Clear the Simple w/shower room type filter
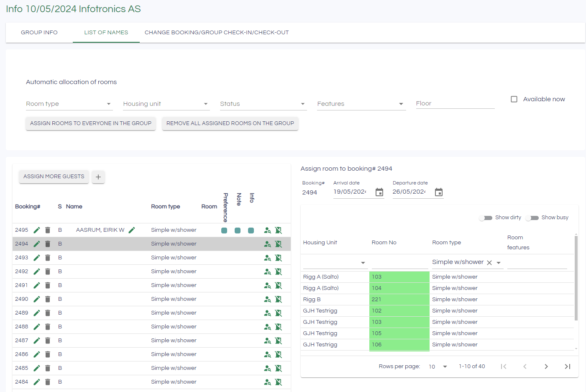Image resolution: width=586 pixels, height=392 pixels. pyautogui.click(x=489, y=263)
